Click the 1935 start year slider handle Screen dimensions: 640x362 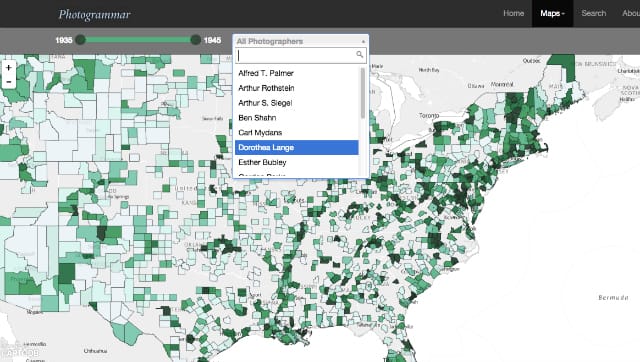pyautogui.click(x=80, y=40)
